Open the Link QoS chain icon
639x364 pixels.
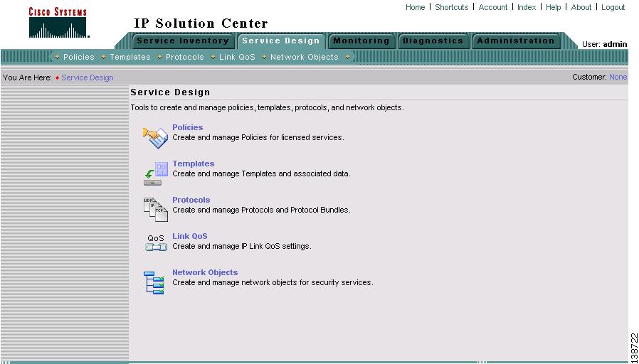click(x=156, y=242)
